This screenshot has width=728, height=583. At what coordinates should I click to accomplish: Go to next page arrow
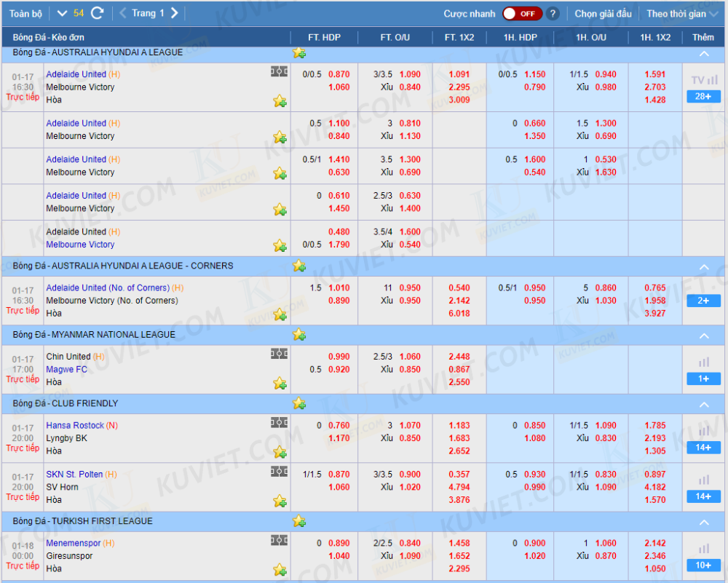(175, 13)
